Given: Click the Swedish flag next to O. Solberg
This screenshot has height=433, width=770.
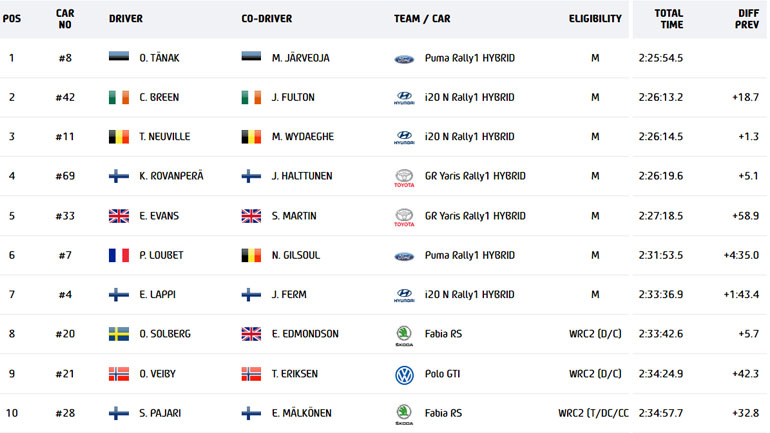Looking at the screenshot, I should click(x=119, y=334).
